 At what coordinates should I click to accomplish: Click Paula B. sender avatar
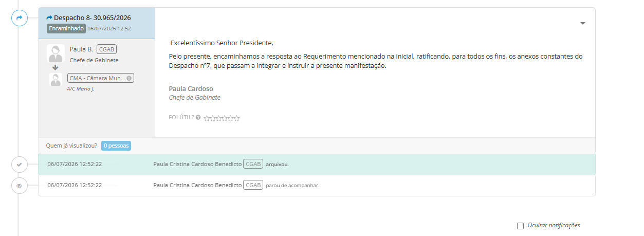pos(56,53)
